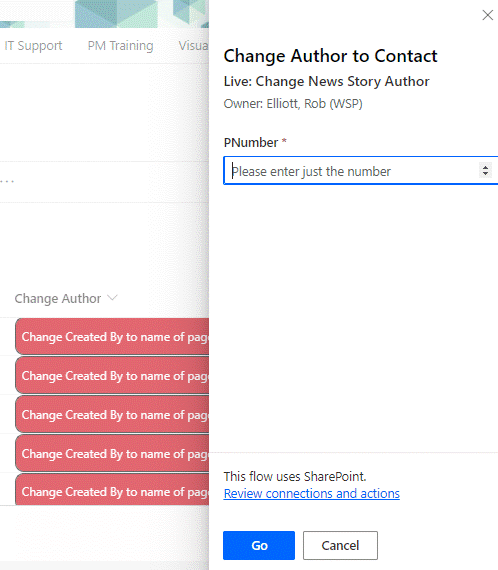
Task: Expand the Change Author column chevron
Action: point(112,298)
